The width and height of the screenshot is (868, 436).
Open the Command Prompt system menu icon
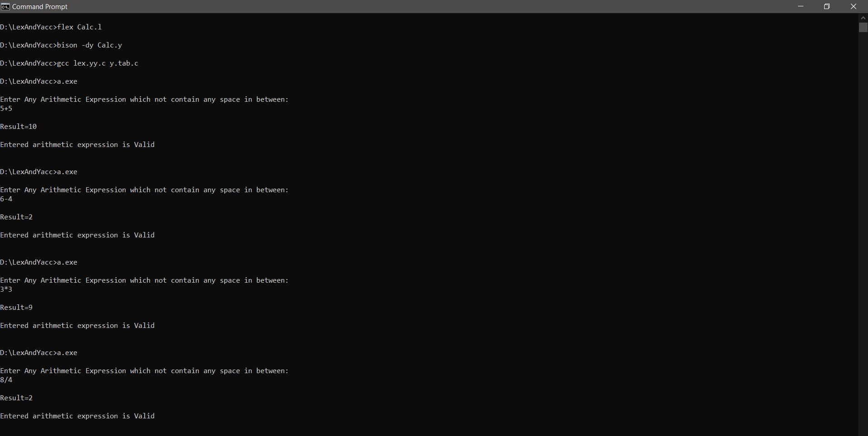(5, 6)
